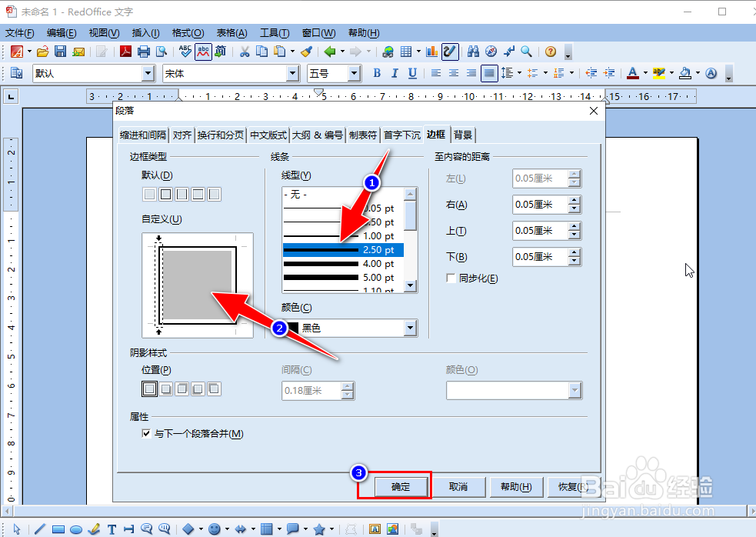Select bottom-right shadow position
This screenshot has height=537, width=756.
point(166,389)
